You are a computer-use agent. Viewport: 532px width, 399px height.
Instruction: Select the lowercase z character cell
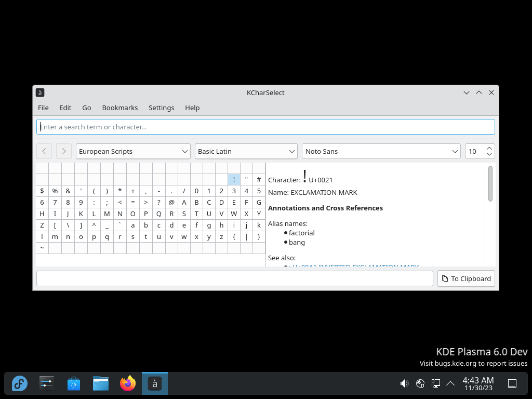tap(221, 237)
